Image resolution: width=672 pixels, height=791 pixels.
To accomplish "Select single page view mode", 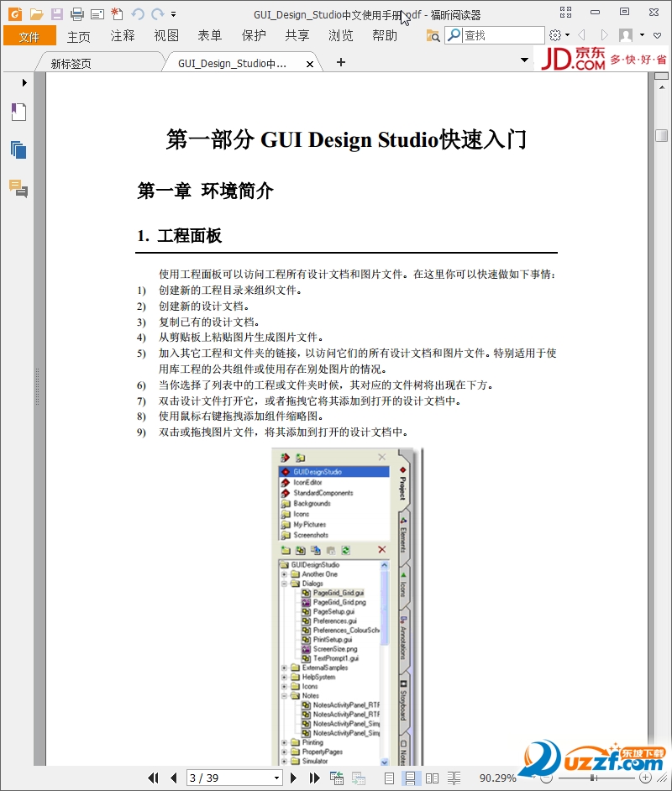I will coord(389,778).
